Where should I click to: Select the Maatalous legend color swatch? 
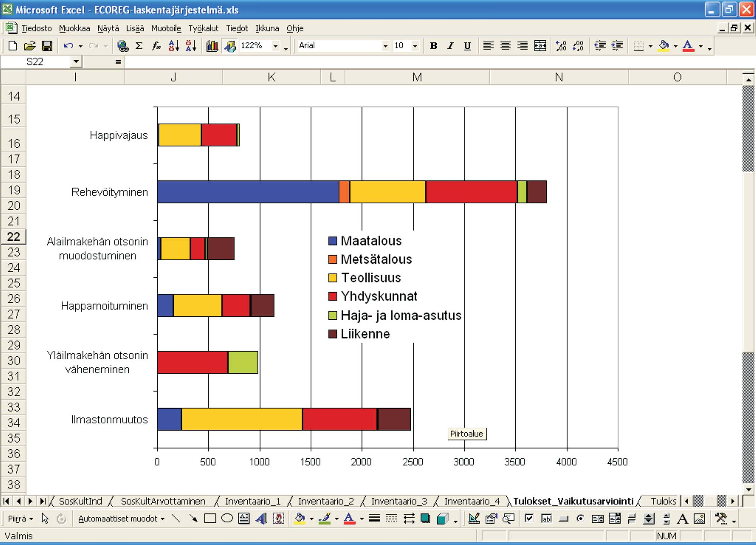click(332, 241)
